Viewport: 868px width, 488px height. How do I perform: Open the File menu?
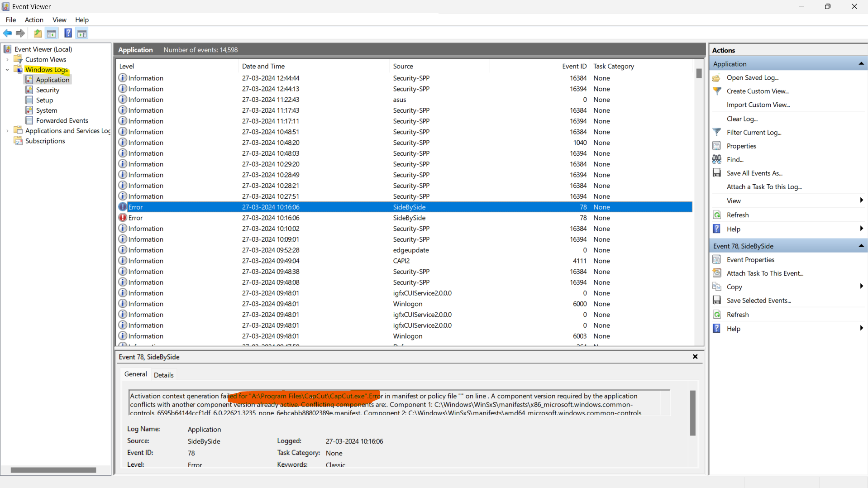(11, 19)
